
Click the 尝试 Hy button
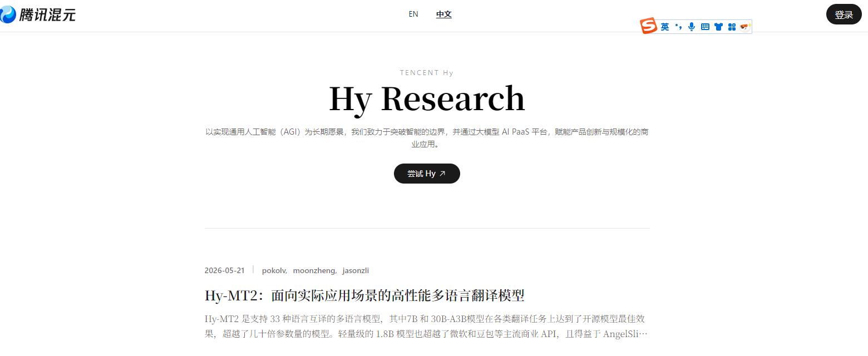(427, 174)
